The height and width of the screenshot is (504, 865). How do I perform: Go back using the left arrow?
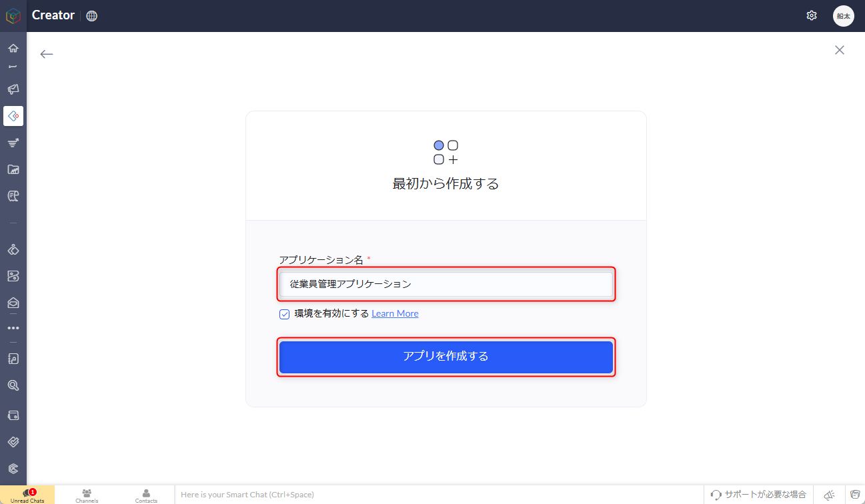coord(47,54)
